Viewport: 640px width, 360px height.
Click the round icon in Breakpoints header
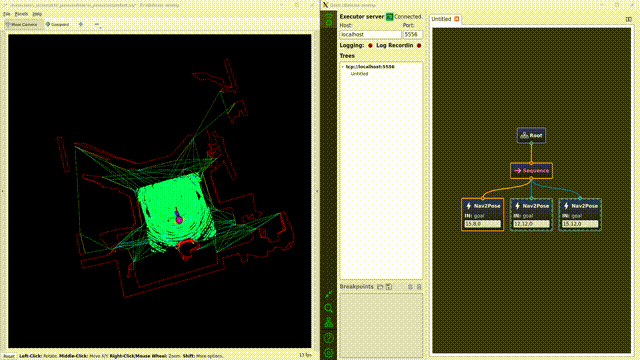411,287
